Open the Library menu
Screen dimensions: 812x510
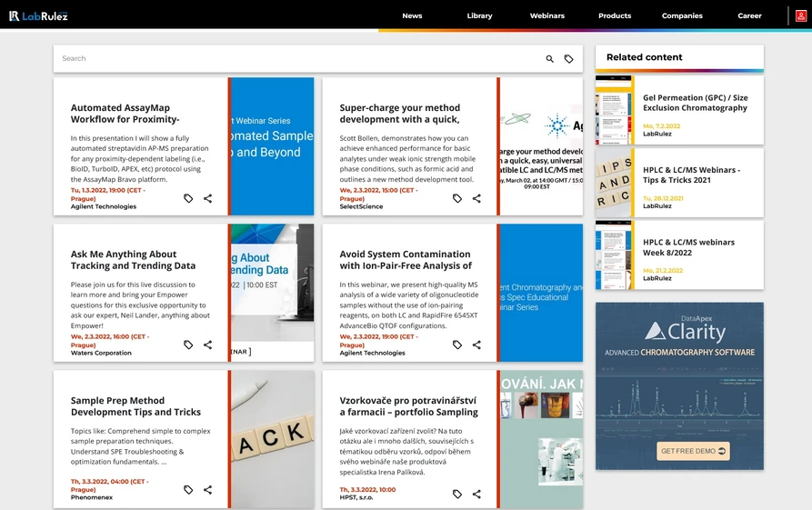pos(479,16)
